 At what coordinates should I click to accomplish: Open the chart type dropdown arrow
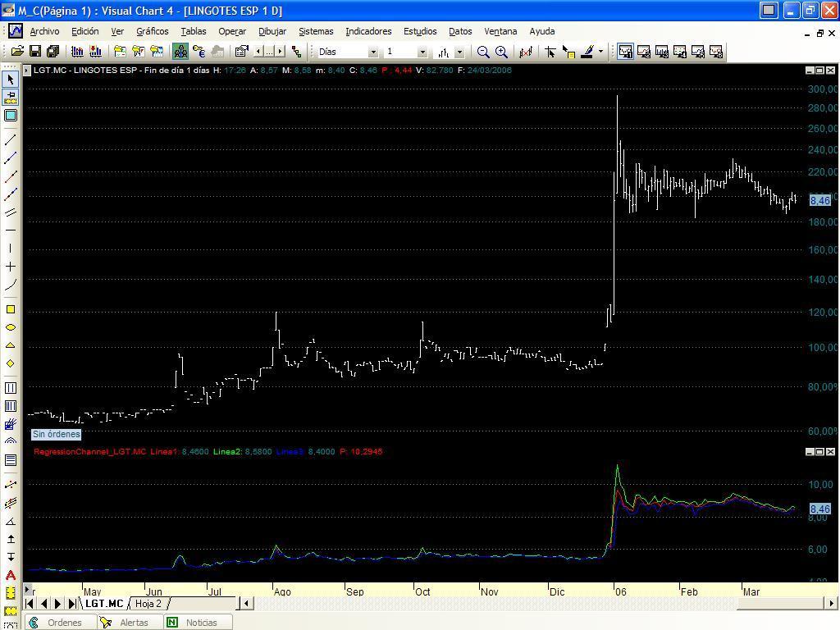tap(459, 52)
